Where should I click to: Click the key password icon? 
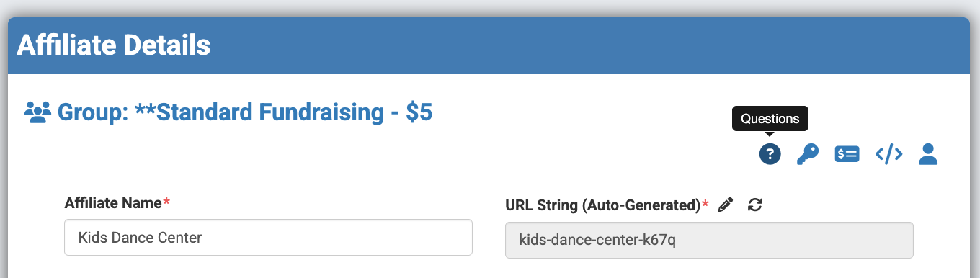click(808, 153)
